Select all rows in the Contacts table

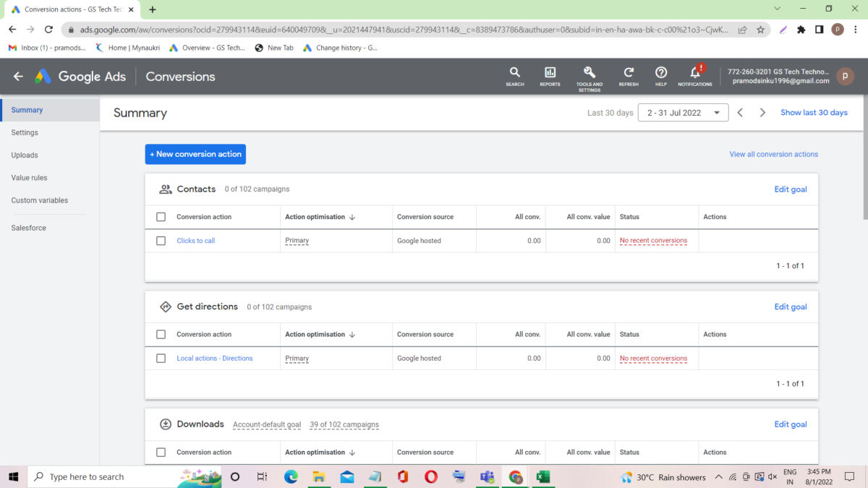click(161, 216)
